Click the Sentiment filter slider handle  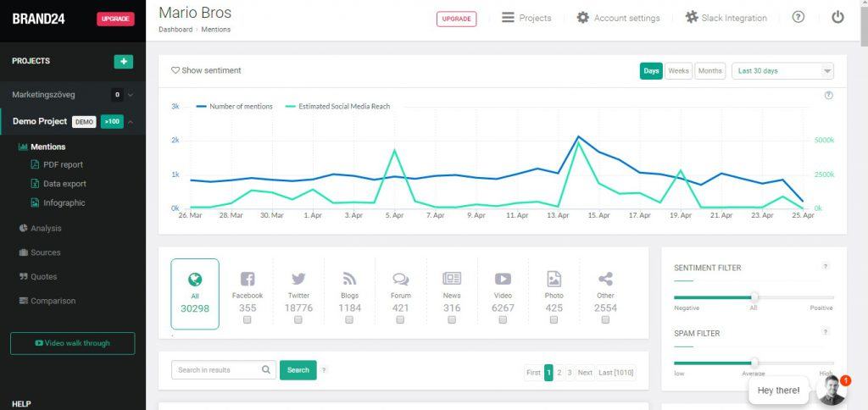tap(754, 297)
